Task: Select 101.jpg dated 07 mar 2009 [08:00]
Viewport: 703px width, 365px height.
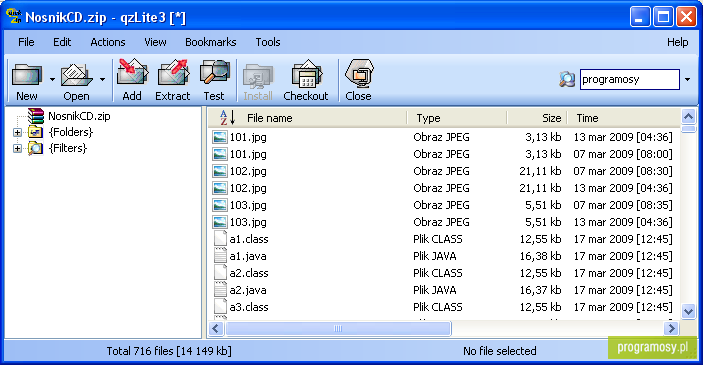Action: tap(444, 154)
